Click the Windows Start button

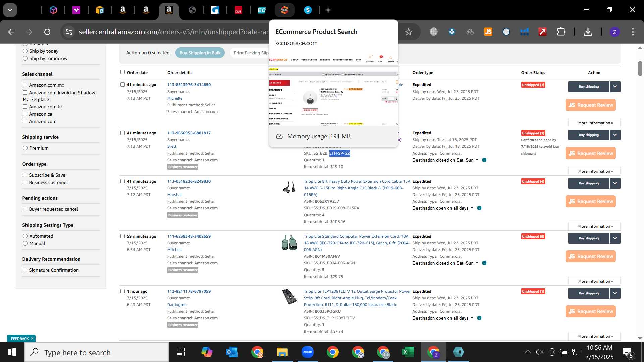pos(12,352)
